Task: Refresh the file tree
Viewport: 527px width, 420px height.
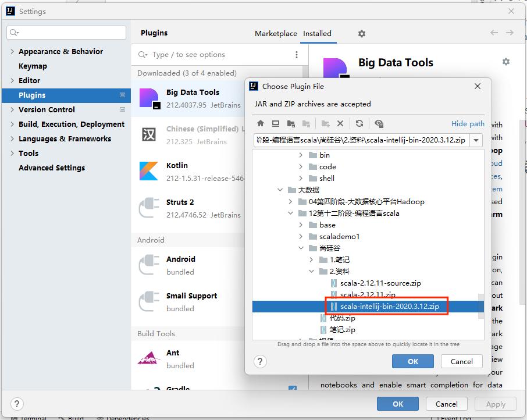Action: [x=359, y=123]
